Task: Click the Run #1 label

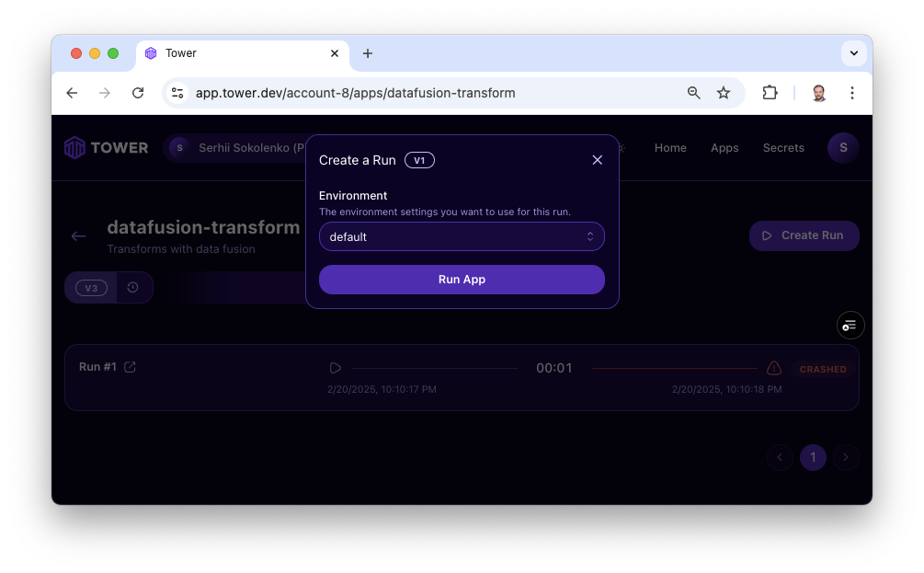Action: point(97,367)
